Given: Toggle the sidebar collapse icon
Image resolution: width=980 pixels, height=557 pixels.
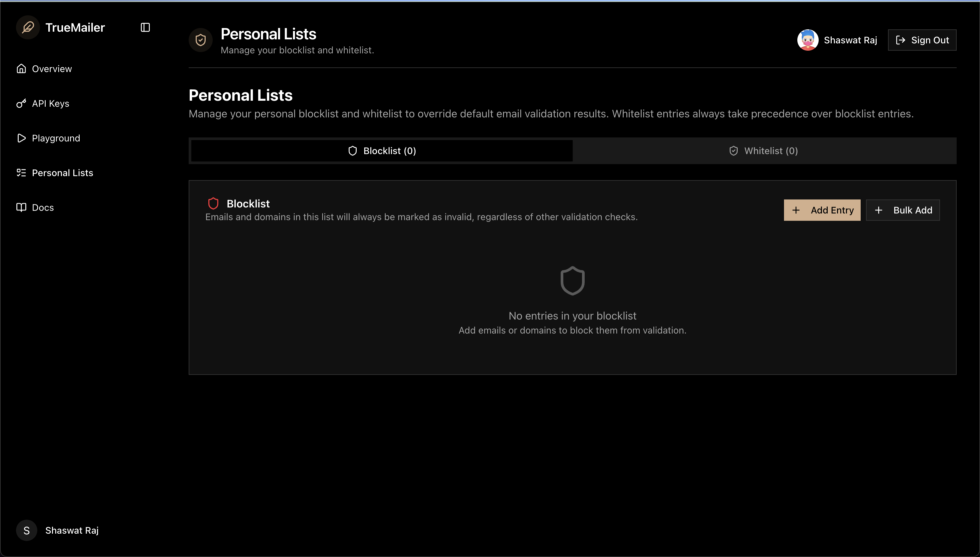Looking at the screenshot, I should [x=145, y=27].
